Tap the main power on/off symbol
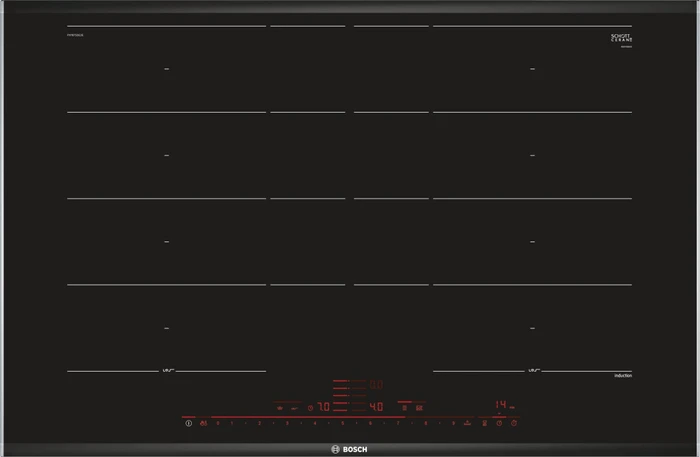 click(188, 423)
